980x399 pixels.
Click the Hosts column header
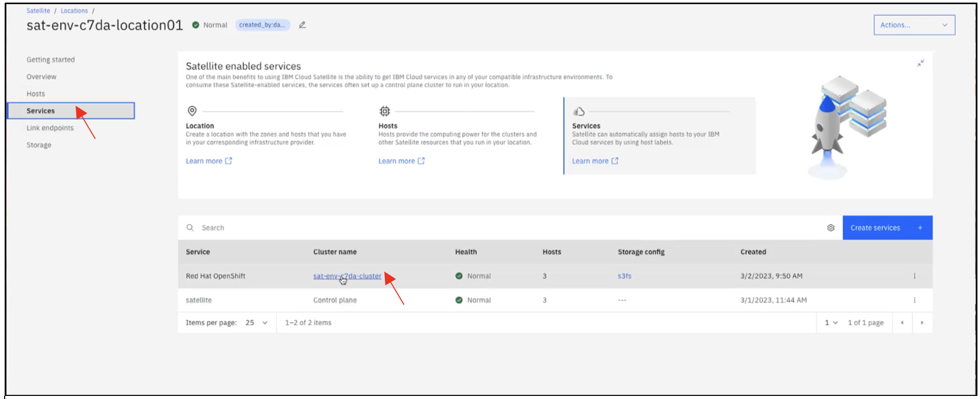pos(552,252)
